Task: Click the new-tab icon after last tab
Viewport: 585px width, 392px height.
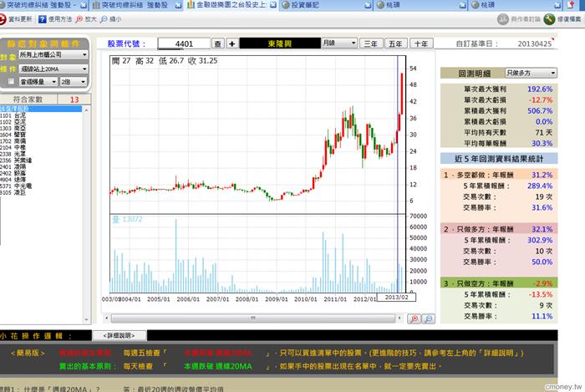Action: (x=571, y=4)
